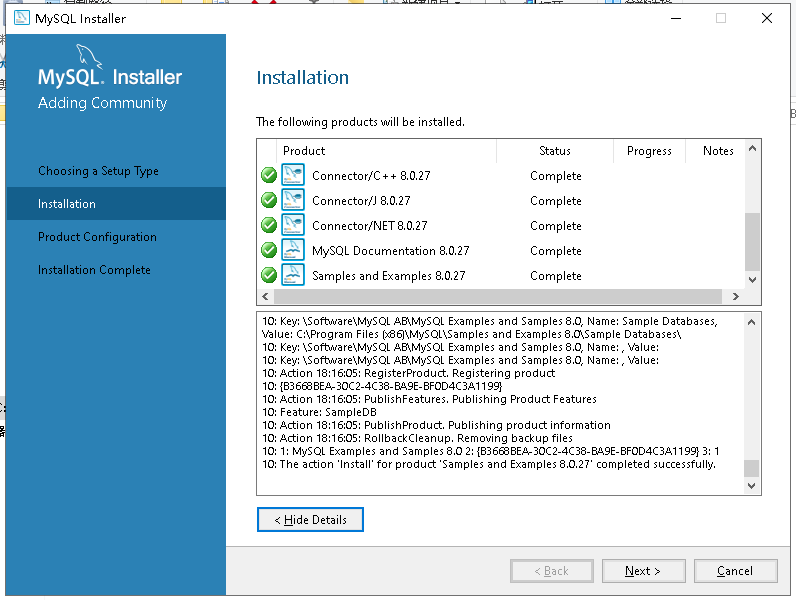Click the Next button
Screen dimensions: 796x600
point(643,571)
